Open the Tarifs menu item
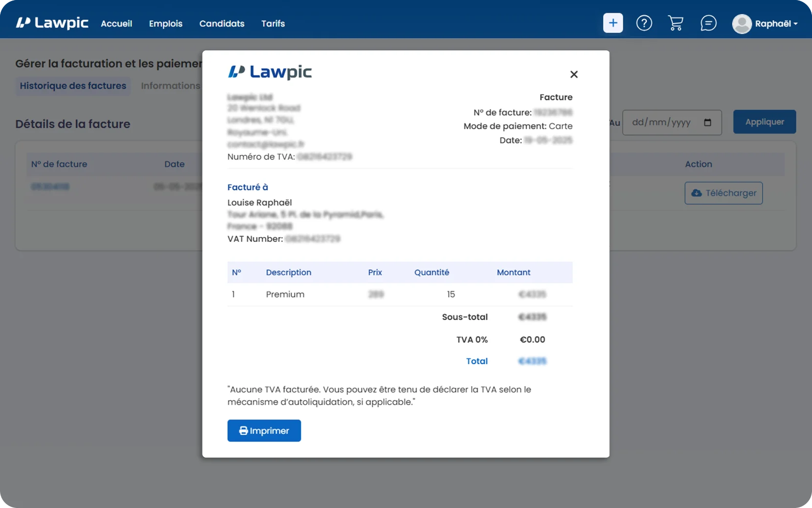The height and width of the screenshot is (508, 812). click(273, 23)
